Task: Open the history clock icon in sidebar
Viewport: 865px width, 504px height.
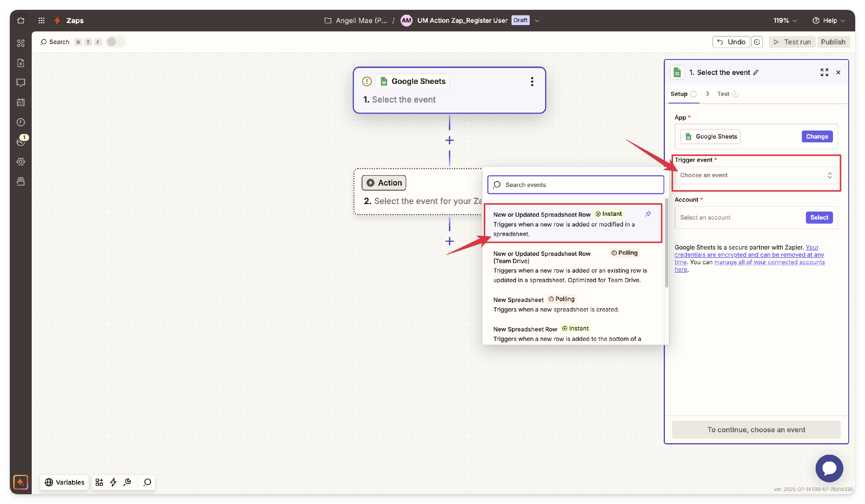Action: [x=20, y=122]
